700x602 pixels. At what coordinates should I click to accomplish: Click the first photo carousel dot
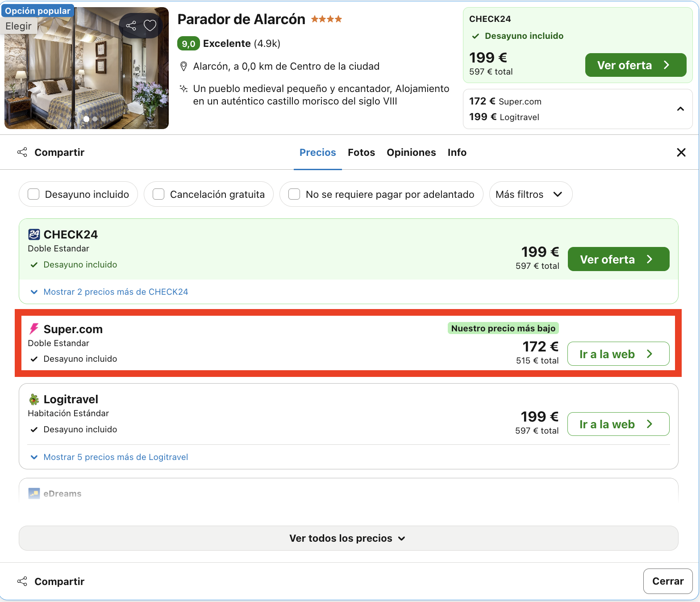tap(86, 119)
